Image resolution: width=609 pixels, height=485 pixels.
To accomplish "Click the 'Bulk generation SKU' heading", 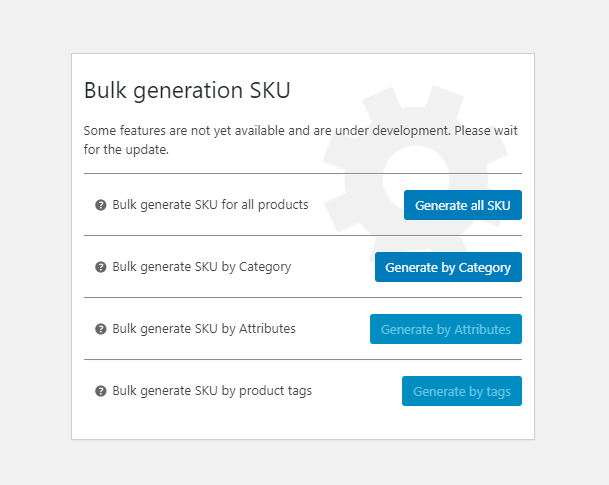I will (187, 90).
